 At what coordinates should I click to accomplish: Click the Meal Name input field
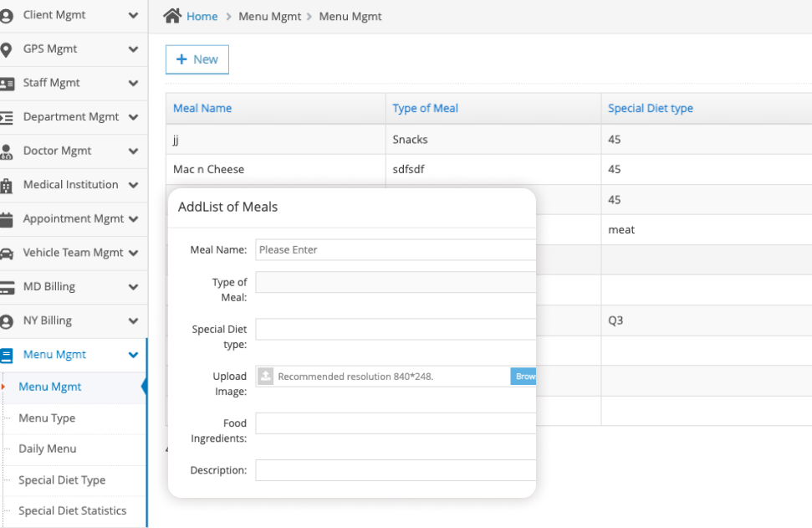click(x=395, y=249)
